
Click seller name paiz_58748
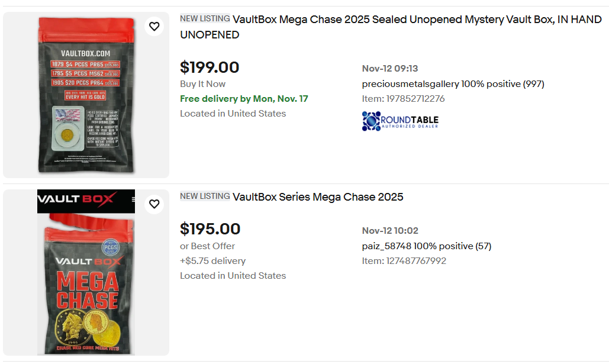pyautogui.click(x=386, y=246)
